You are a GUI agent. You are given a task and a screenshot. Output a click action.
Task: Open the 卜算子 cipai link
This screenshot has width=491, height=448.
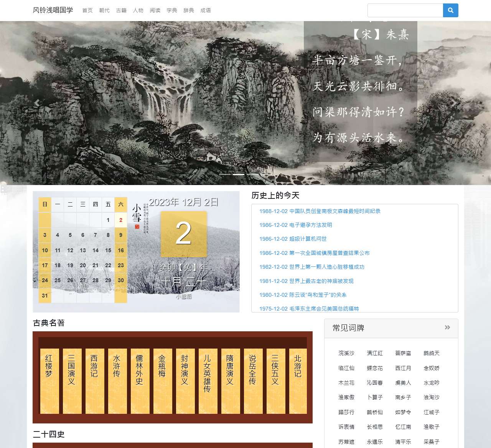(375, 397)
